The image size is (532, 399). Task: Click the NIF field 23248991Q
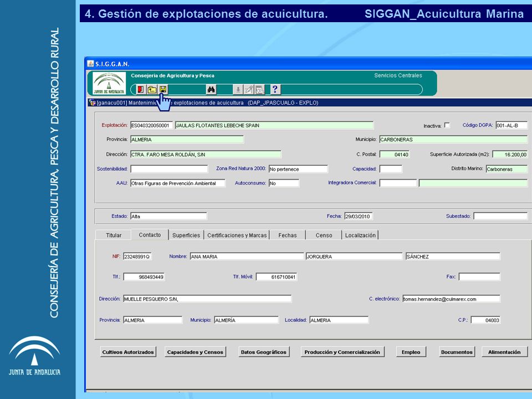pos(137,257)
